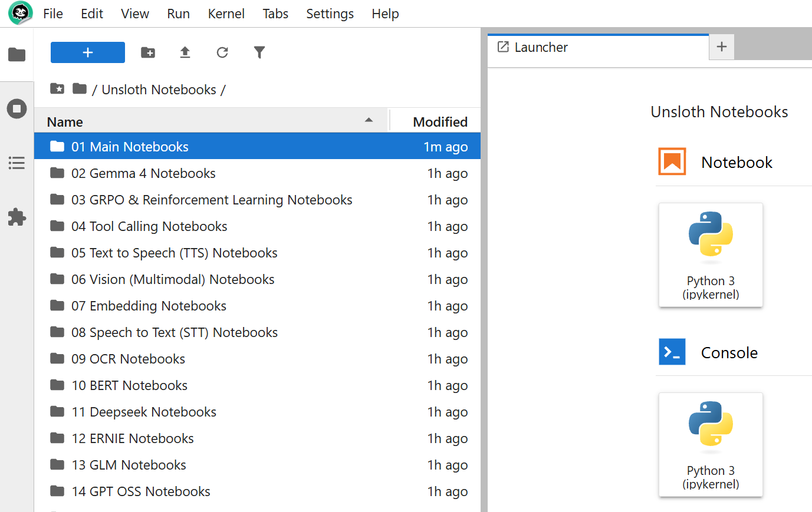Open the File Browser sidebar icon
Viewport: 812px width, 512px height.
tap(17, 55)
